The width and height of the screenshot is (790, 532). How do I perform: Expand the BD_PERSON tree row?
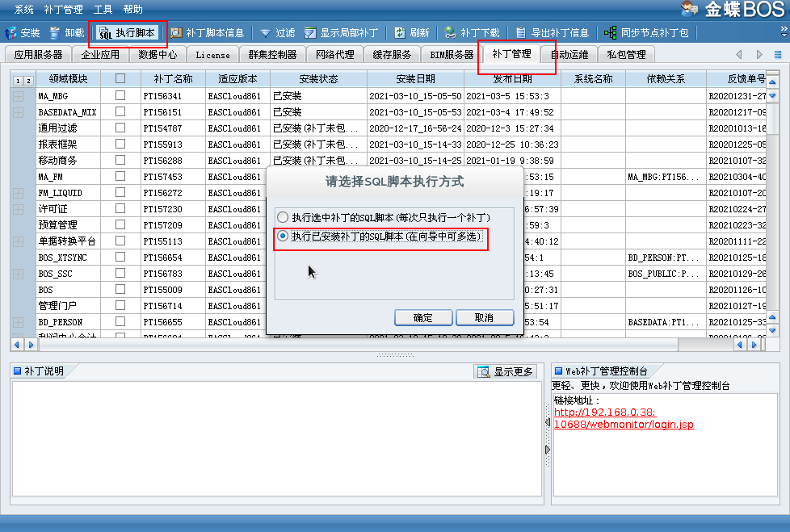click(x=18, y=322)
